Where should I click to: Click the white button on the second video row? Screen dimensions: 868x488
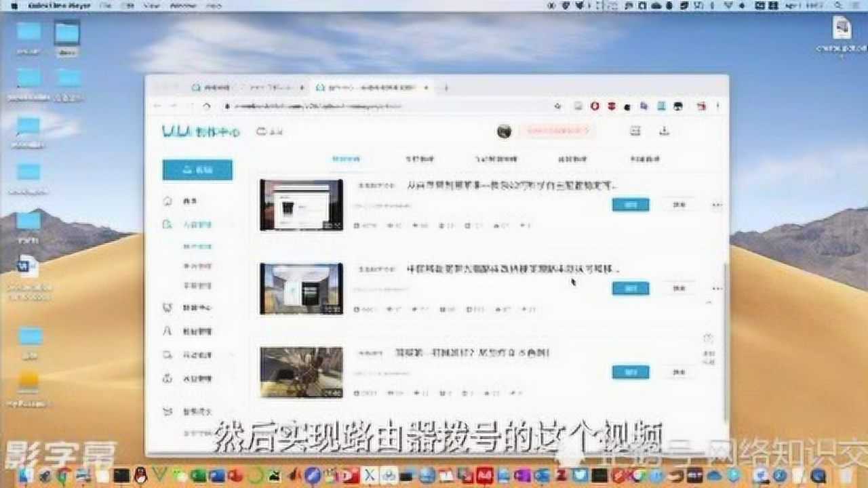tap(679, 289)
